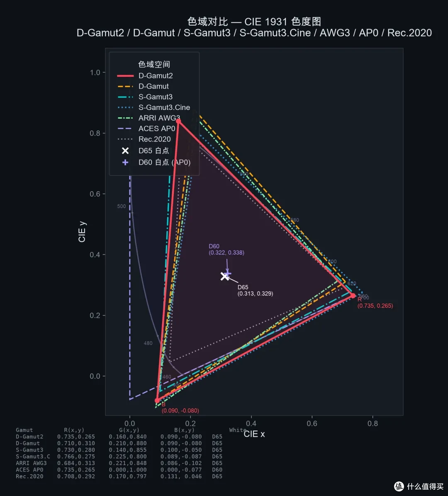Click the red B (0.090, -0.080) annotation
448x496 pixels.
tap(180, 408)
